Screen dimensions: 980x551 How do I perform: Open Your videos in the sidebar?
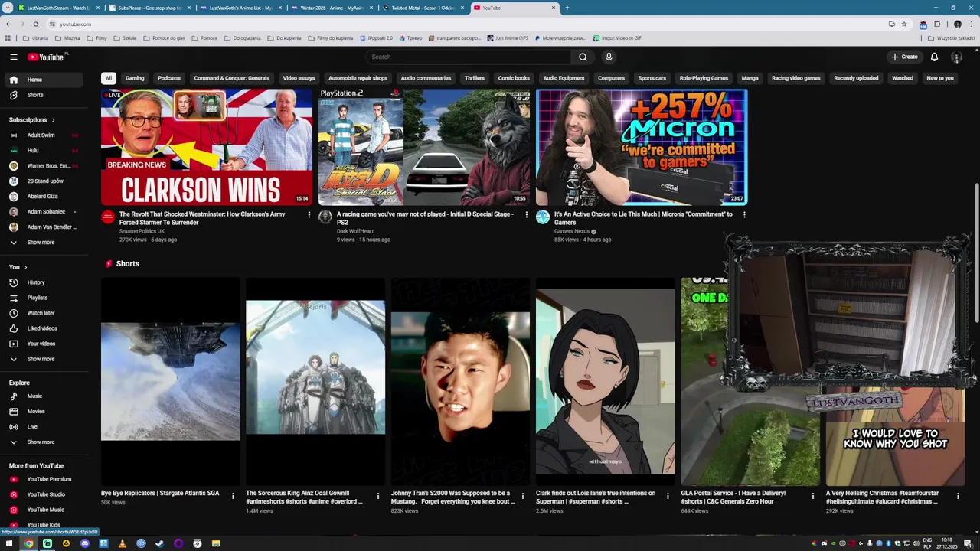tap(44, 344)
